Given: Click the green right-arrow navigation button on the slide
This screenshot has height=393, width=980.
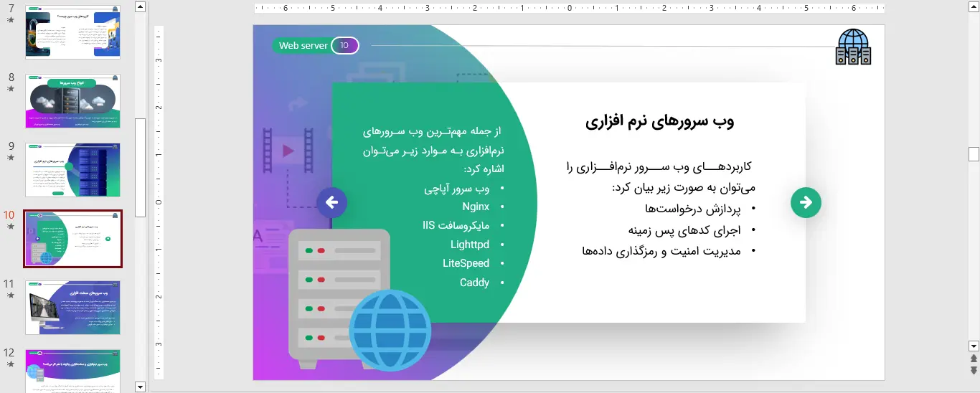Looking at the screenshot, I should 806,202.
